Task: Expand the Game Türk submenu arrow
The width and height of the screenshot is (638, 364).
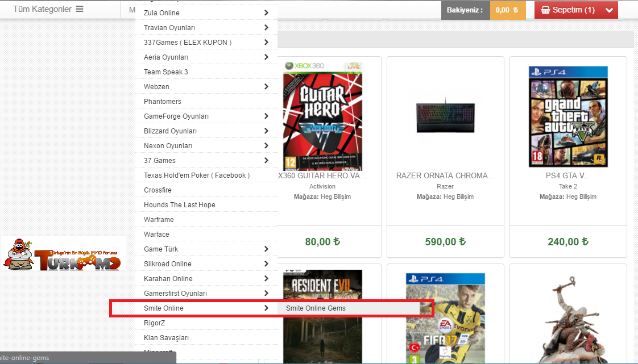Action: coord(266,249)
